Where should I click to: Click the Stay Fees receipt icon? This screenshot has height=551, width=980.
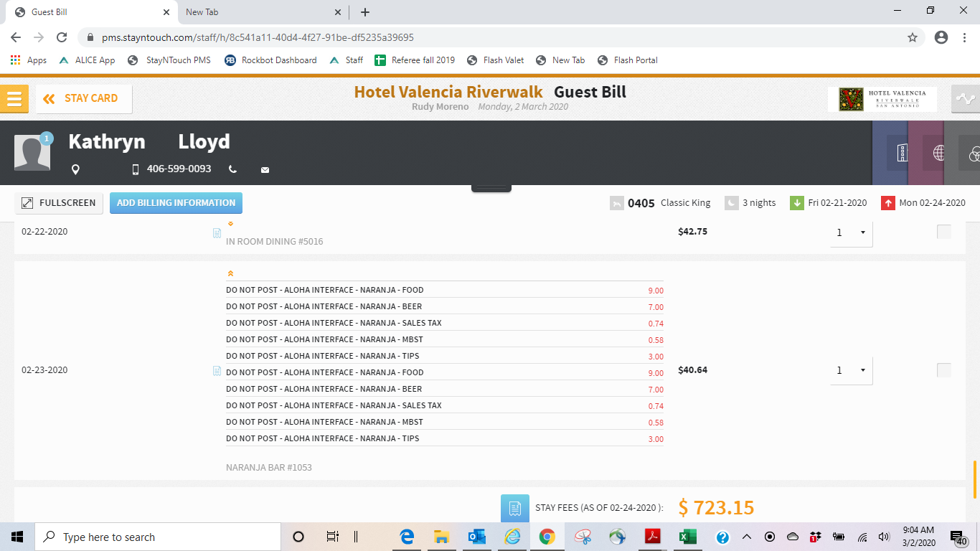click(514, 508)
